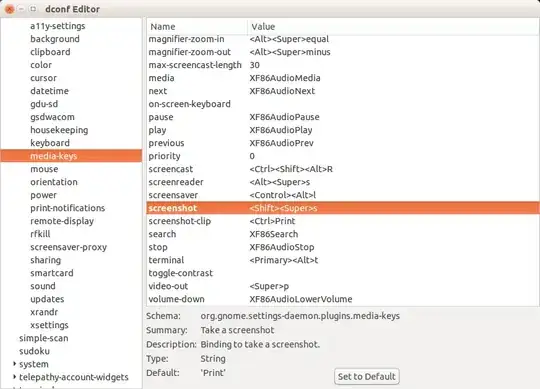
Task: Open remote-display tree entry
Action: (62, 221)
